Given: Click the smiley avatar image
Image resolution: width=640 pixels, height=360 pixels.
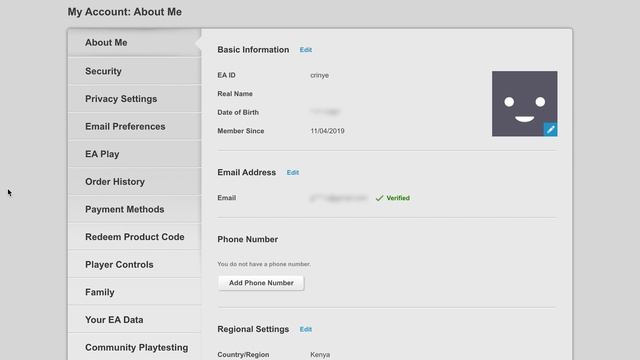Looking at the screenshot, I should click(524, 104).
